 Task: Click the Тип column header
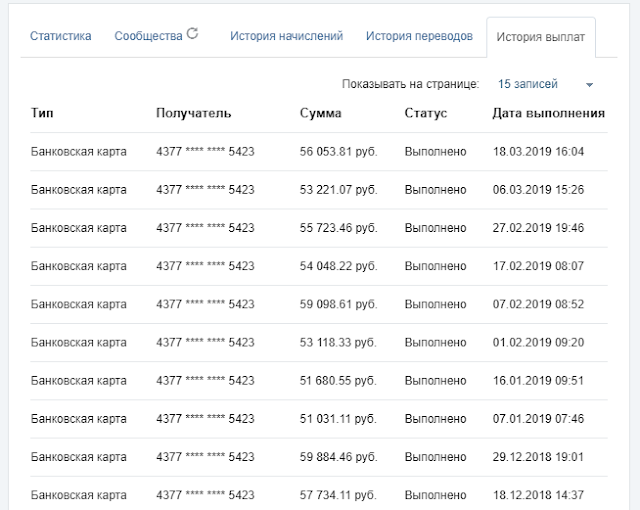[42, 113]
